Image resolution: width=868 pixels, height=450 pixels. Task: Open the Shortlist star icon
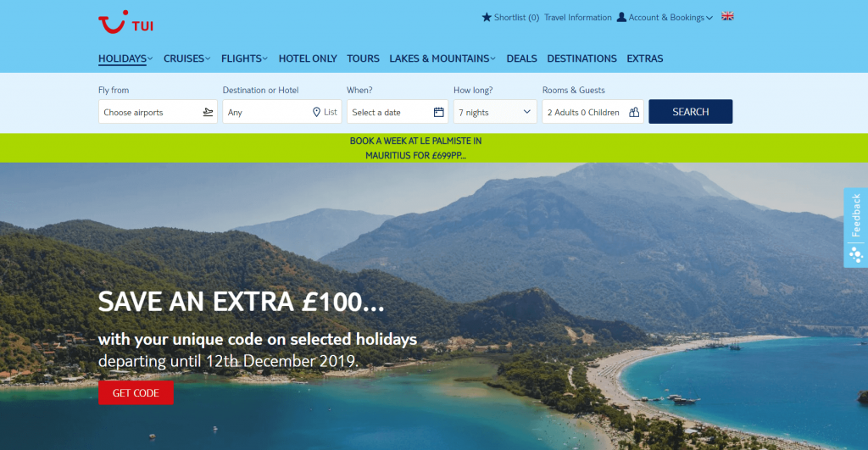click(x=487, y=17)
